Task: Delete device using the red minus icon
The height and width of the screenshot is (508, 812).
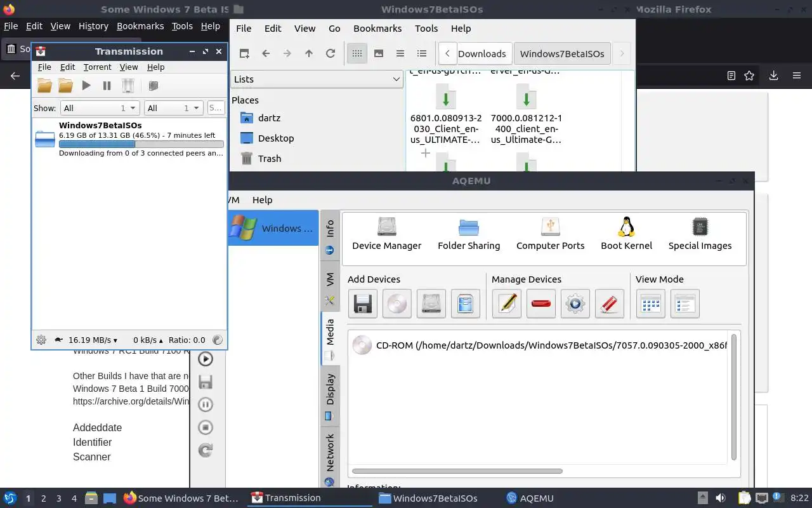Action: (x=541, y=304)
